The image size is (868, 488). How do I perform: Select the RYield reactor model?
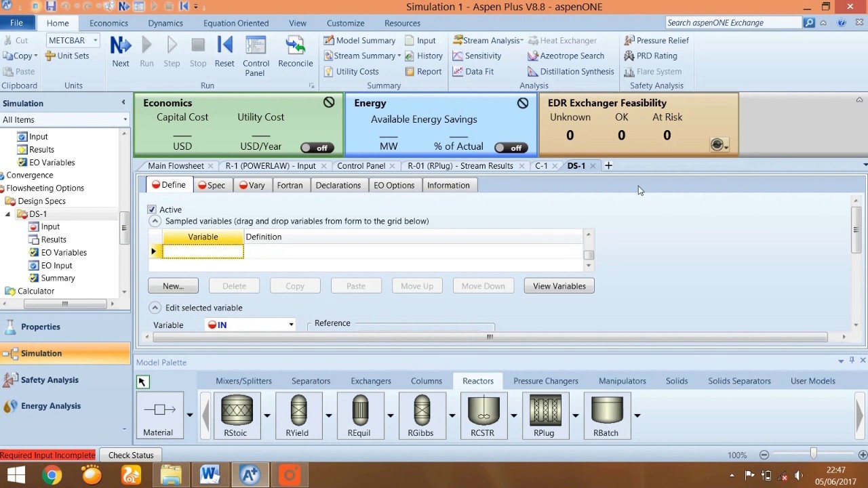pyautogui.click(x=297, y=415)
